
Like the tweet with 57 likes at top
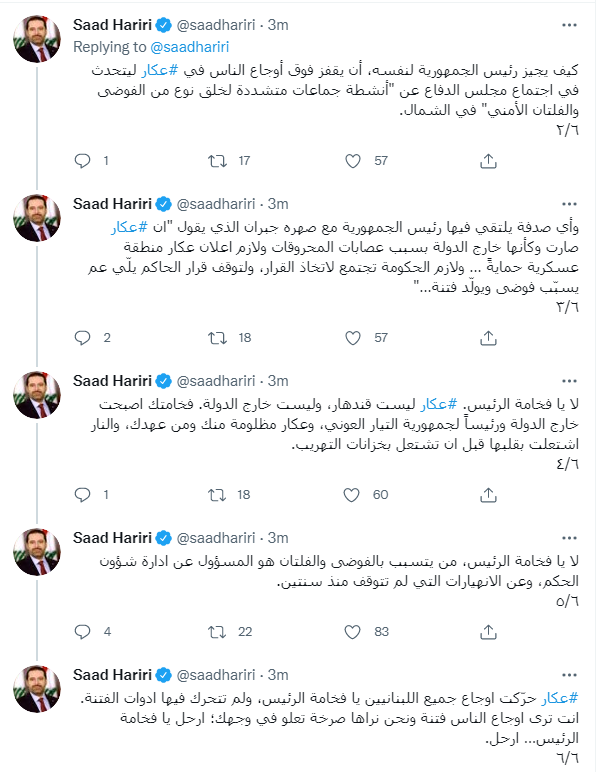tap(351, 161)
